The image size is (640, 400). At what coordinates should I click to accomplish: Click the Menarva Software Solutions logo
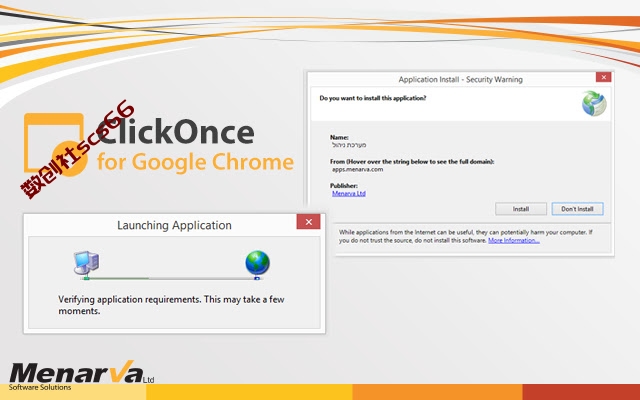click(x=81, y=375)
